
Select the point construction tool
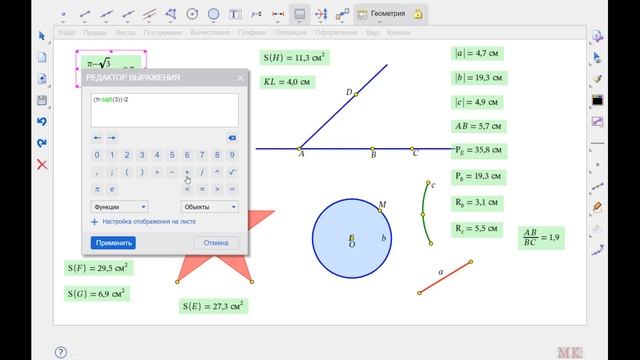[63, 14]
